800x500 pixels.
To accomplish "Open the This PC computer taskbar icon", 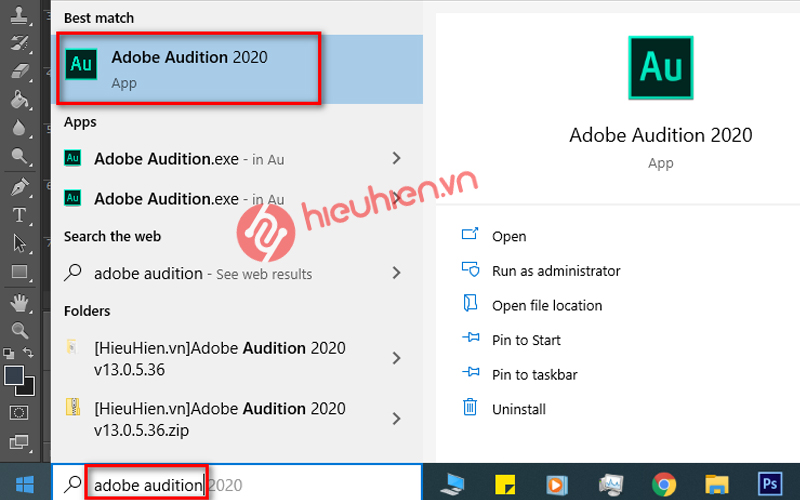I will tap(453, 484).
